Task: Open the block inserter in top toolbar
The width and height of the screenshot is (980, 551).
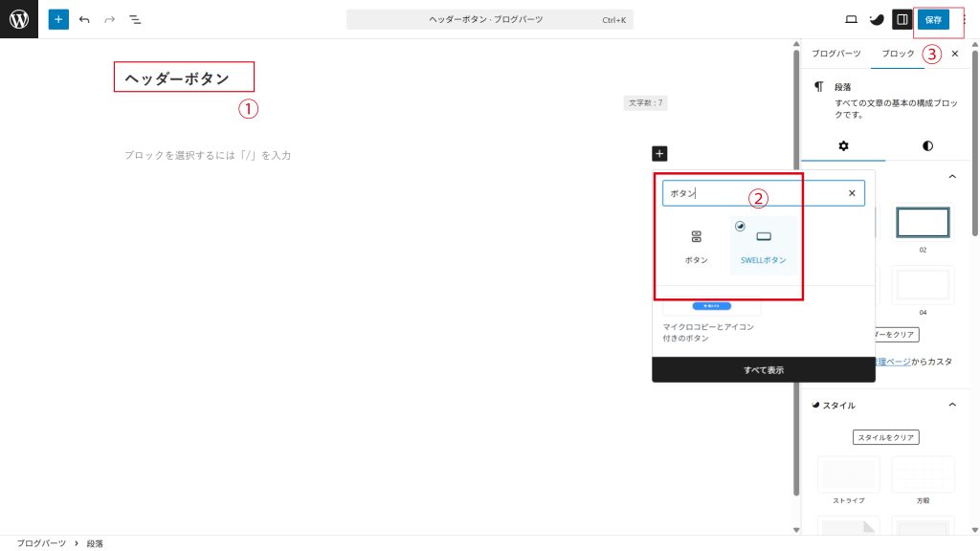Action: [x=58, y=19]
